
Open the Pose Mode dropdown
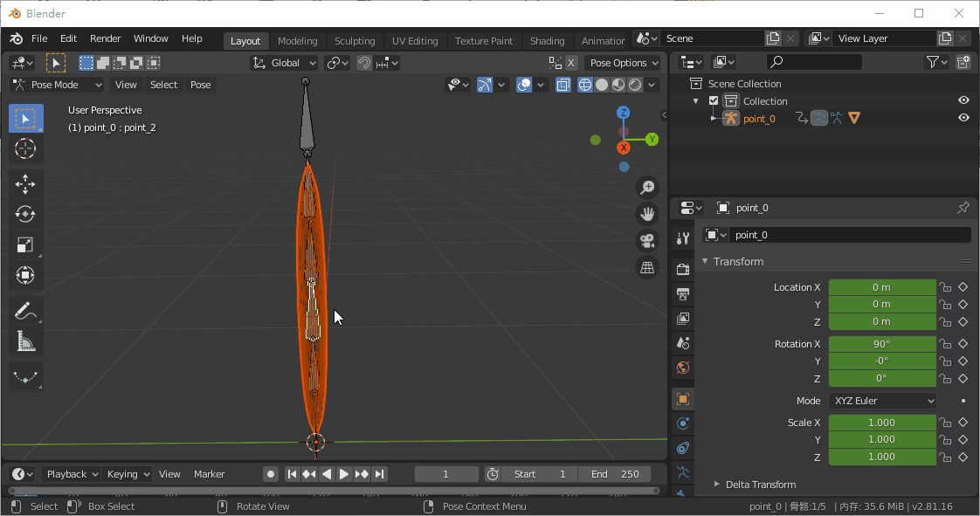coord(57,85)
